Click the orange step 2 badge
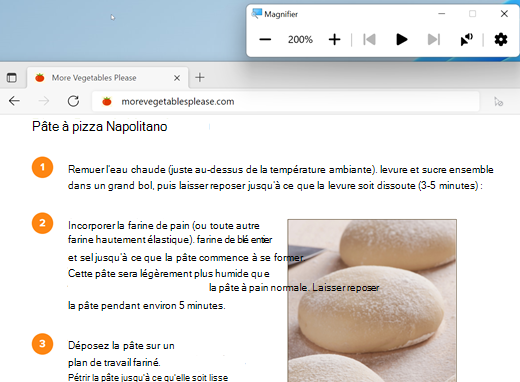The height and width of the screenshot is (382, 520). (x=42, y=223)
